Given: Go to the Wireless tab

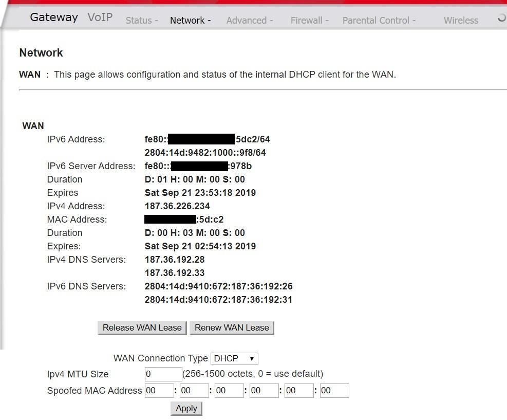Looking at the screenshot, I should coord(461,21).
